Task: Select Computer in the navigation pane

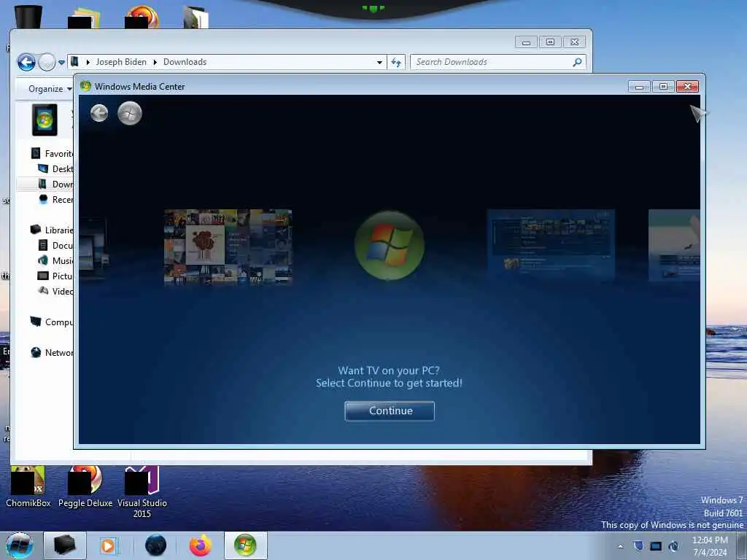Action: tap(52, 322)
